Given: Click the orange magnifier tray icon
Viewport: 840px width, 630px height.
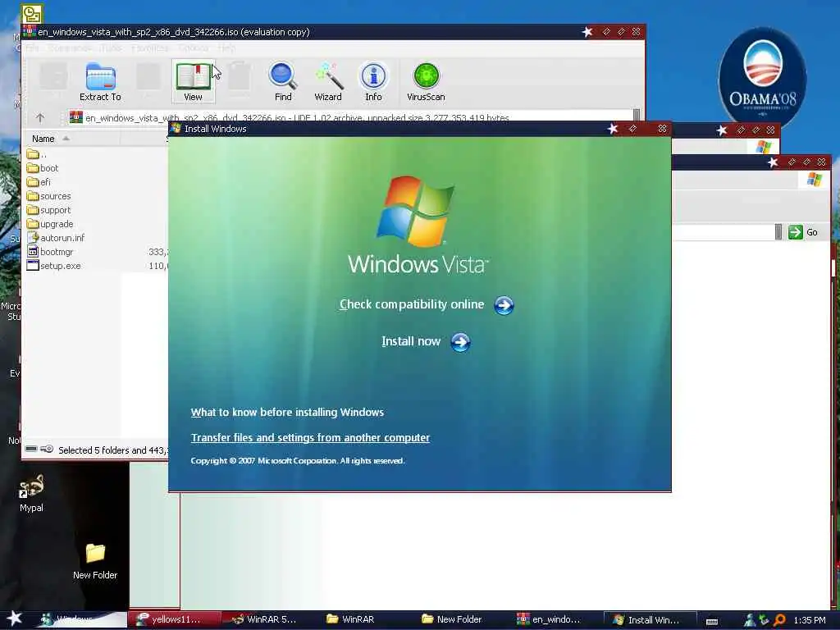Looking at the screenshot, I should point(780,620).
